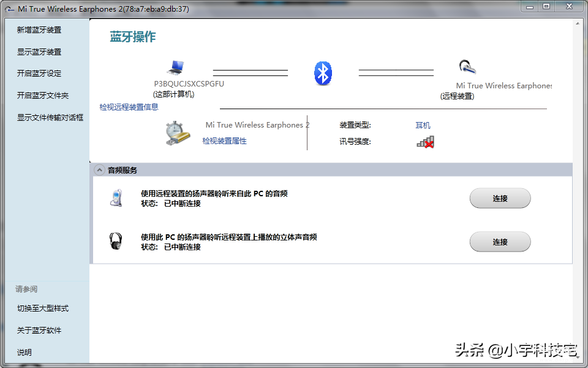The height and width of the screenshot is (368, 588).
Task: Click the 讯号强度 label
Action: (355, 142)
